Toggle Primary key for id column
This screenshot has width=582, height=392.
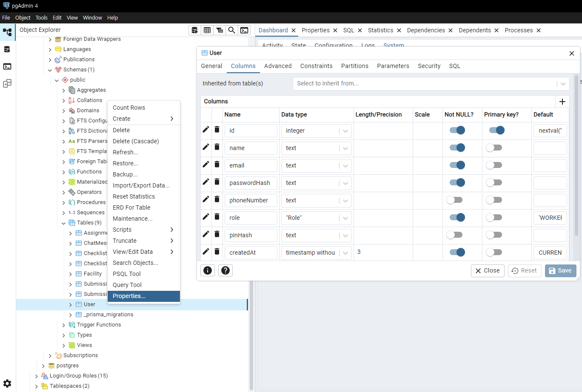[x=497, y=130]
